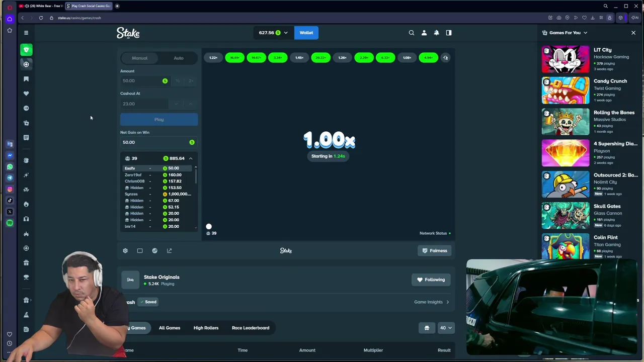Open Spotify in the Opera sidebar
The image size is (644, 362).
tap(10, 223)
